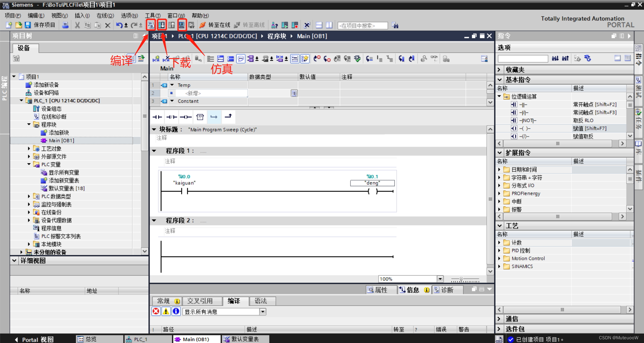
Task: Start simulation with the PLCSIM icon
Action: [182, 25]
